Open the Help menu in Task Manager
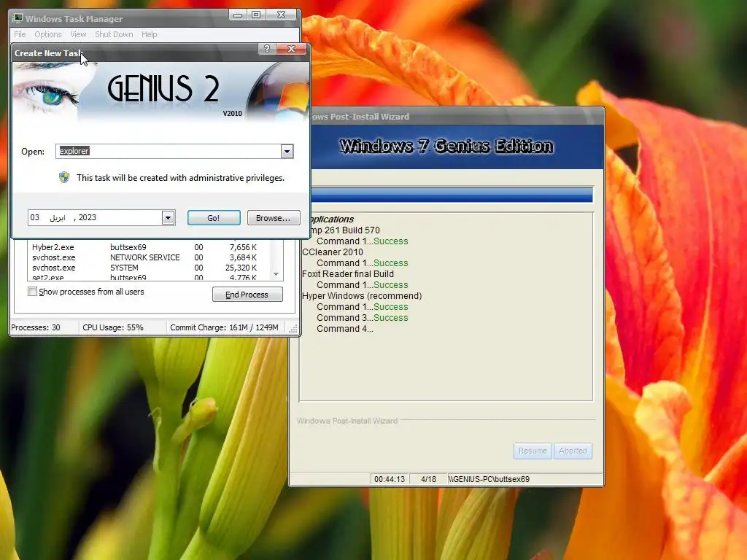Screen dimensions: 747x560 point(149,34)
